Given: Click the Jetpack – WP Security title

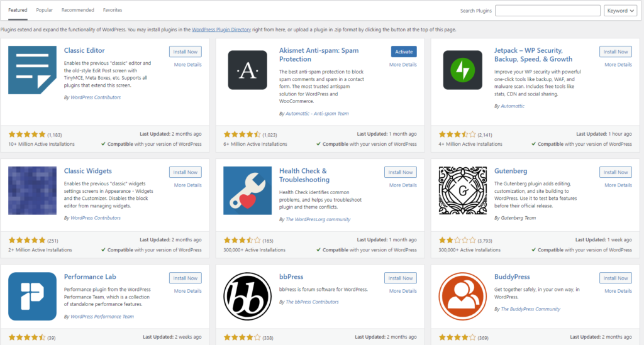Looking at the screenshot, I should point(533,55).
